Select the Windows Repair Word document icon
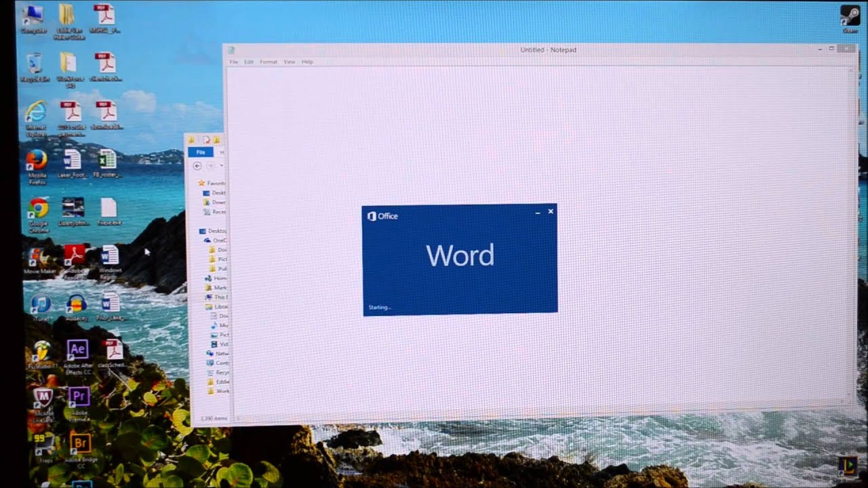 109,261
